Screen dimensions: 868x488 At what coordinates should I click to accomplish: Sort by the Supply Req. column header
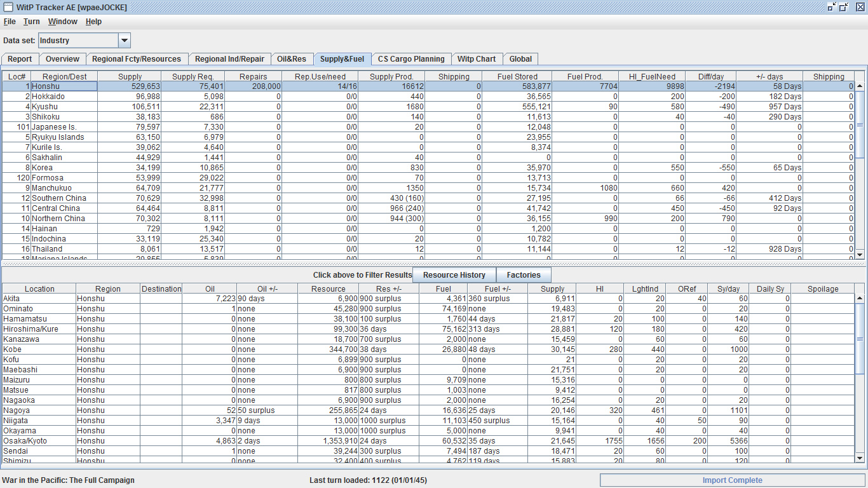pos(193,76)
